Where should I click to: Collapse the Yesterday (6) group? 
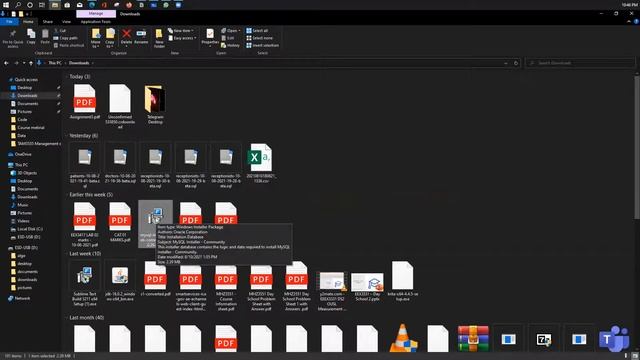(x=67, y=136)
